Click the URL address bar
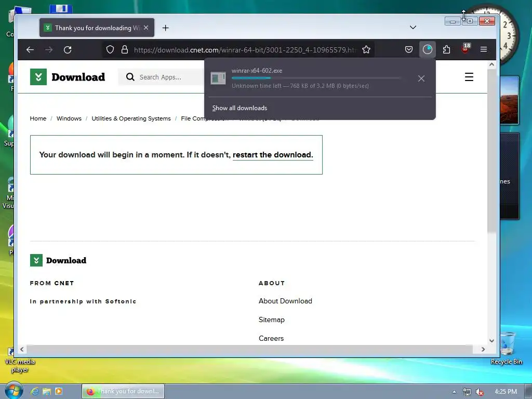The height and width of the screenshot is (399, 532). click(244, 50)
